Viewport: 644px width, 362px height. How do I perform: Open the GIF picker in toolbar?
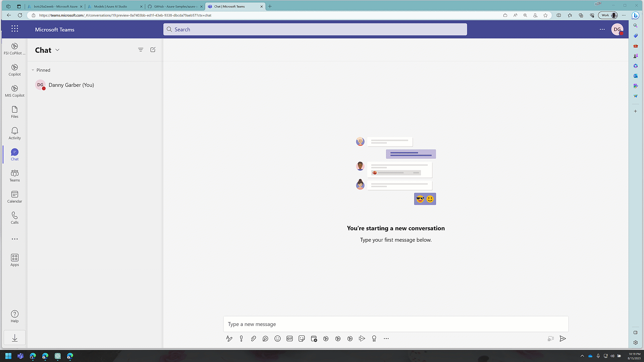(290, 339)
